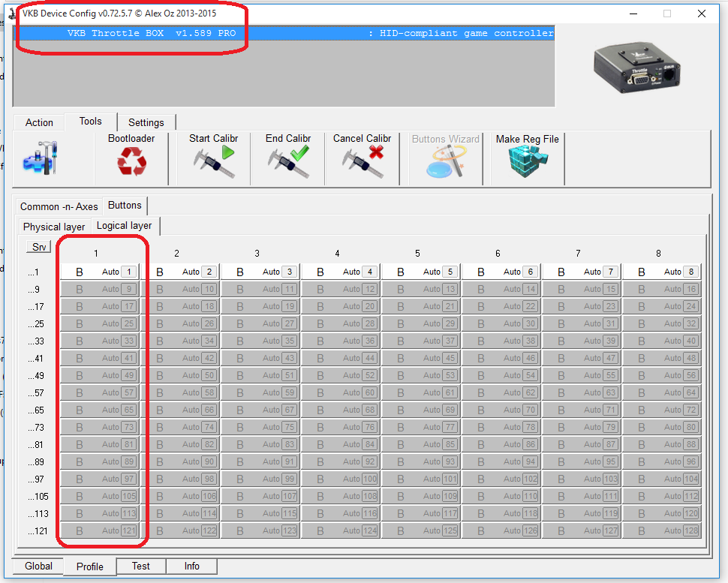Screen dimensions: 728x583
Task: Open the Action tab
Action: pos(39,122)
